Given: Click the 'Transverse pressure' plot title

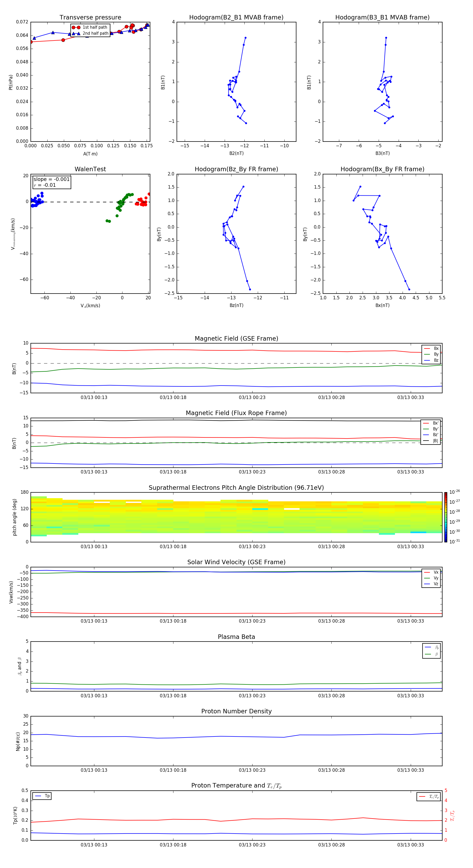Looking at the screenshot, I should pyautogui.click(x=90, y=18).
